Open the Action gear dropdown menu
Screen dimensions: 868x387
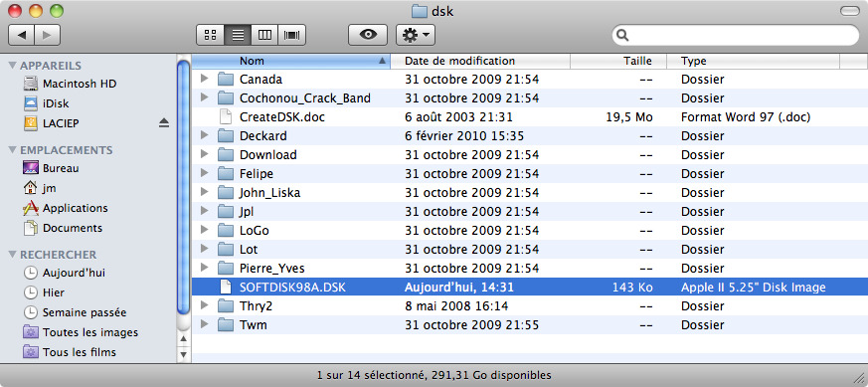coord(416,35)
